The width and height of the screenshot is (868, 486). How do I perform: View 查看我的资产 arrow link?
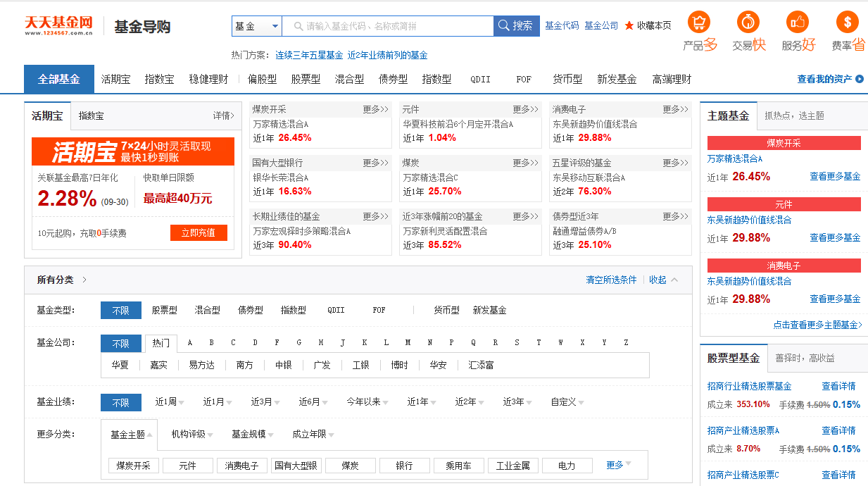click(x=830, y=79)
